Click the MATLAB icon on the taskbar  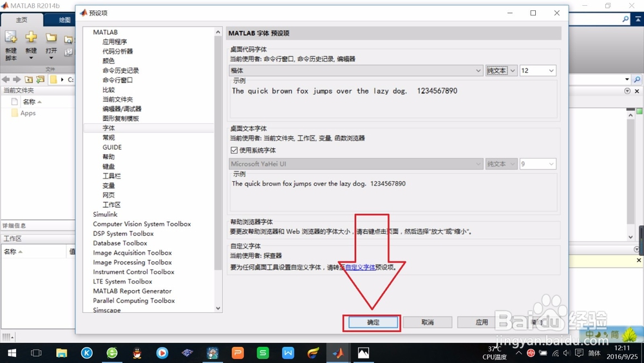[339, 353]
